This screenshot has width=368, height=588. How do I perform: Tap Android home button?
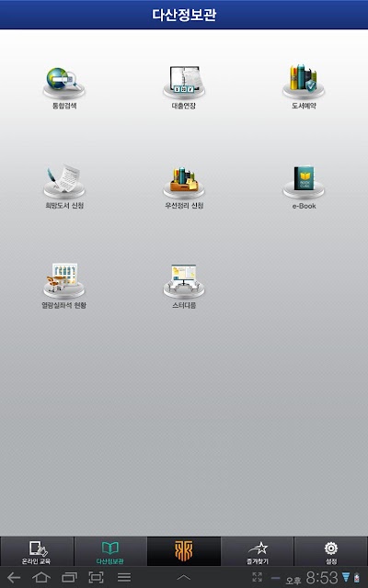coord(41,578)
